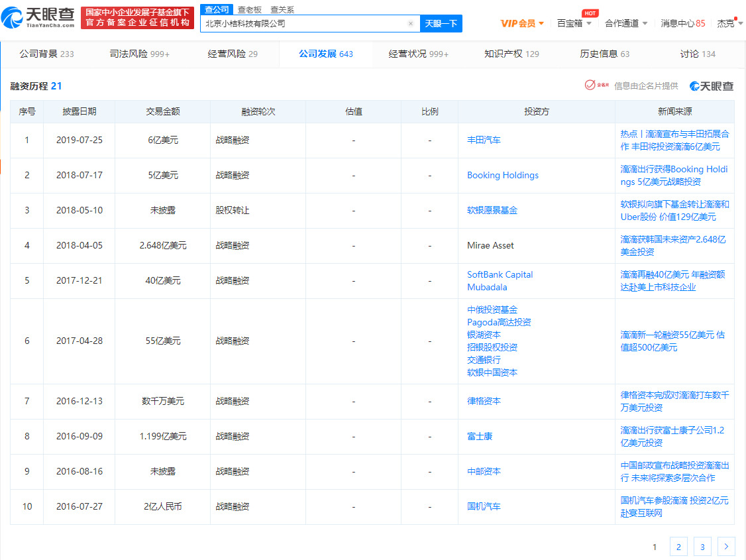Open investor link 软银中国资本
Viewport: 746px width, 560px height.
click(492, 372)
